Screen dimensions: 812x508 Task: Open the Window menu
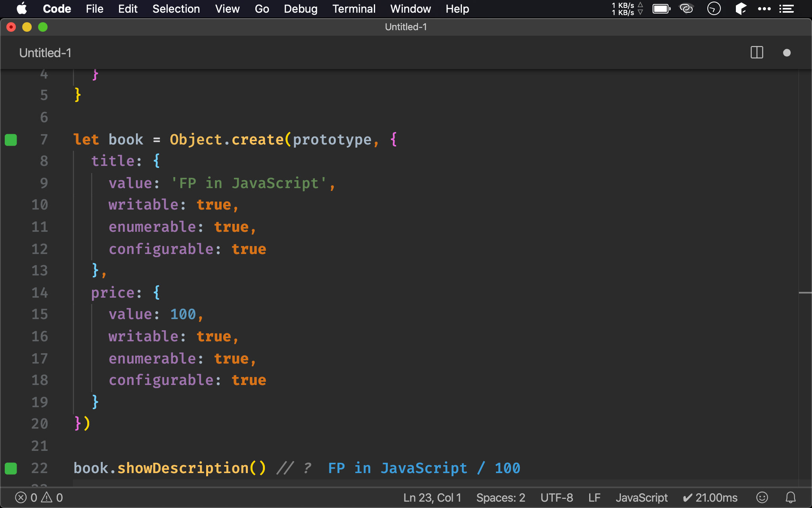(x=410, y=9)
